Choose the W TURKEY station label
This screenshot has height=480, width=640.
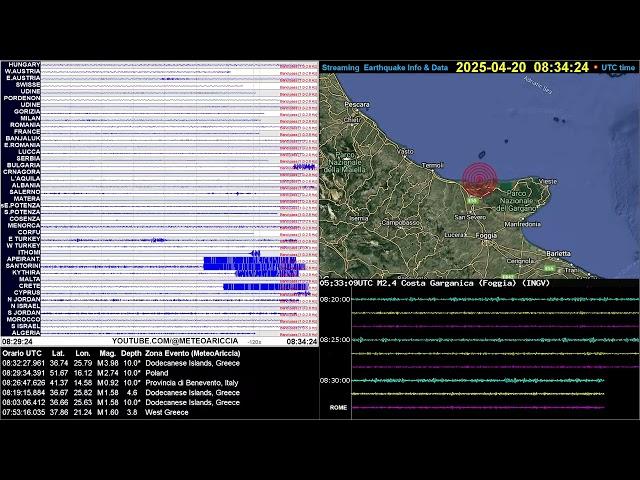tap(24, 245)
